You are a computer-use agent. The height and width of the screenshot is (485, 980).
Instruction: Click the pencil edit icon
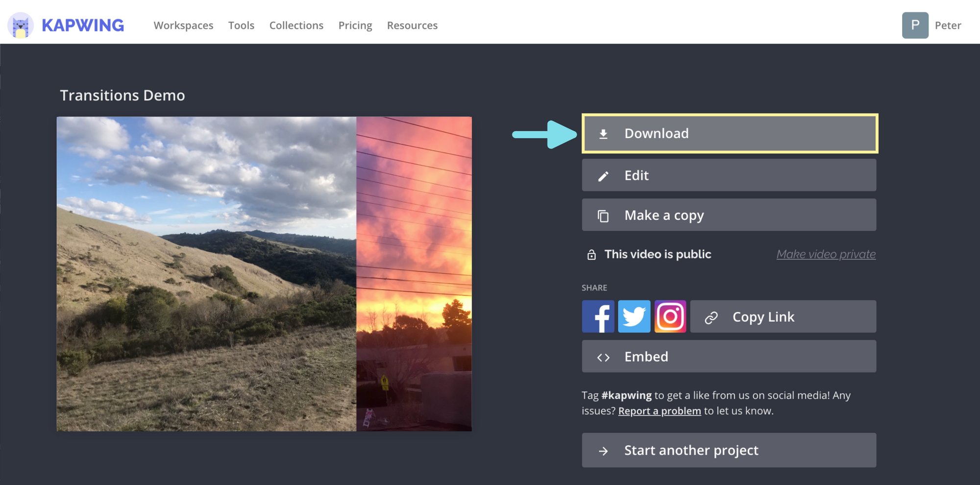(603, 176)
